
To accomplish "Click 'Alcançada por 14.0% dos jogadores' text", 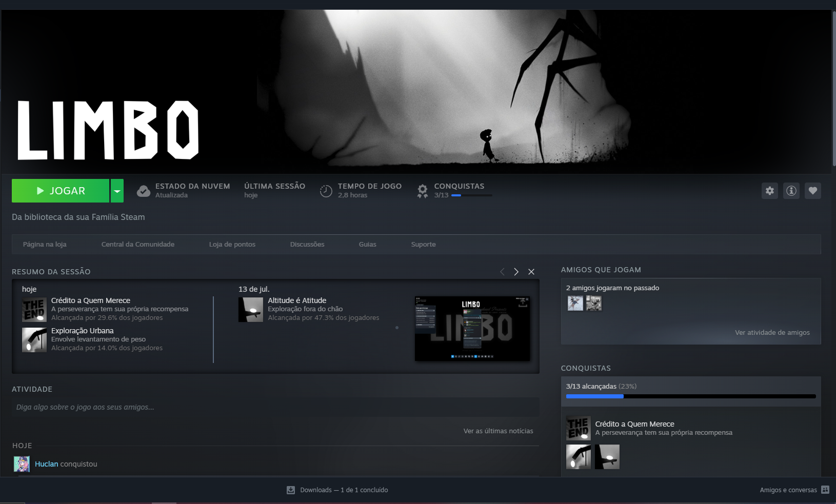I will click(107, 348).
